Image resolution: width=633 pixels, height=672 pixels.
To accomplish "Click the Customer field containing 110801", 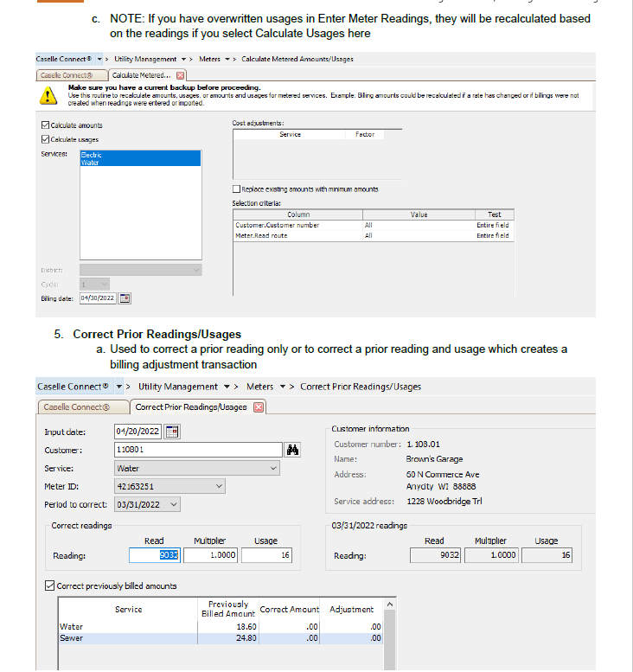I will pos(198,450).
